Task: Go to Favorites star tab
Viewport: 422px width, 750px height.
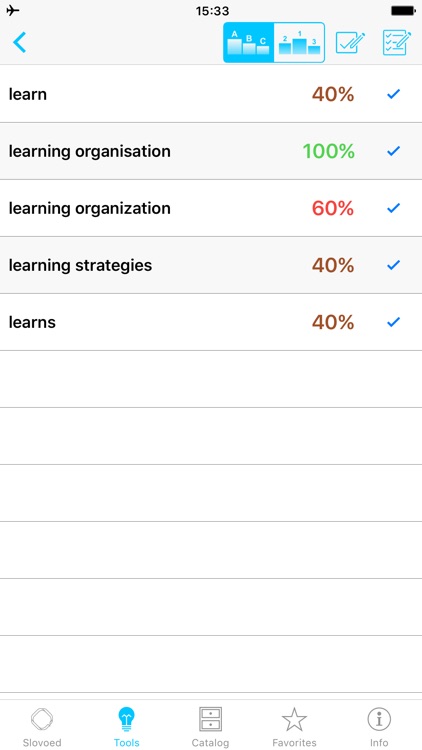Action: point(294,726)
